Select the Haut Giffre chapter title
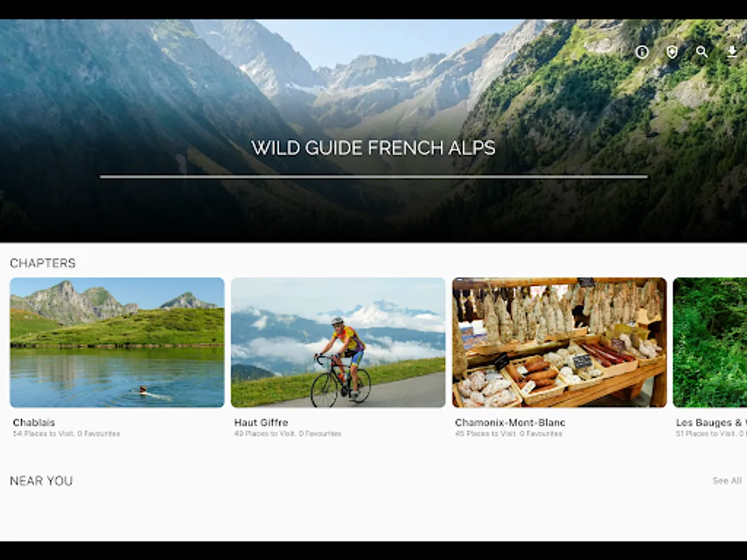Viewport: 747px width, 560px height. [261, 422]
